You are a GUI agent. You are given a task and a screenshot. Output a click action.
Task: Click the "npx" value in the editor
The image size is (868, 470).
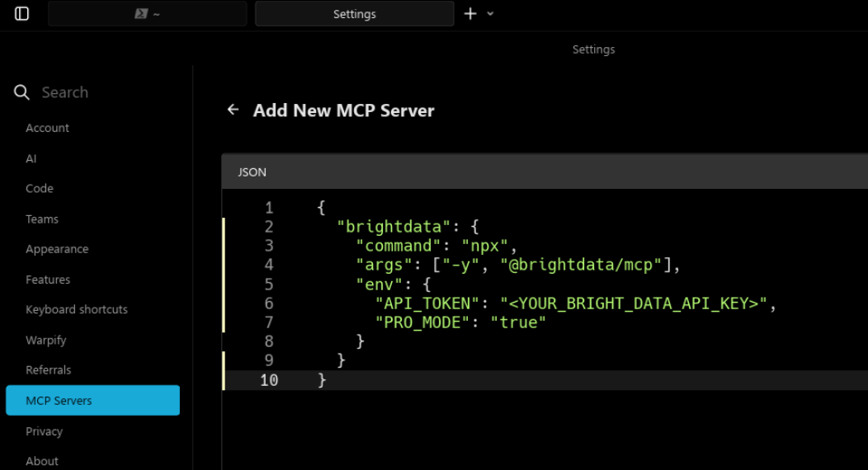tap(485, 246)
